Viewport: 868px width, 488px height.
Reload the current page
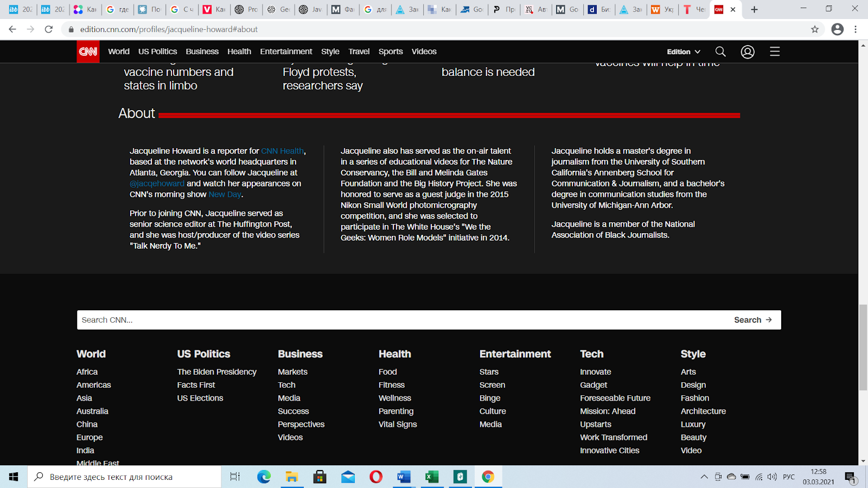(49, 29)
